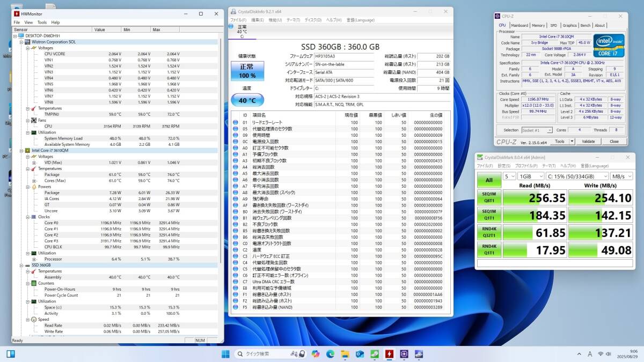
Task: Switch to CPU-Z Mainboard tab
Action: pyautogui.click(x=519, y=25)
